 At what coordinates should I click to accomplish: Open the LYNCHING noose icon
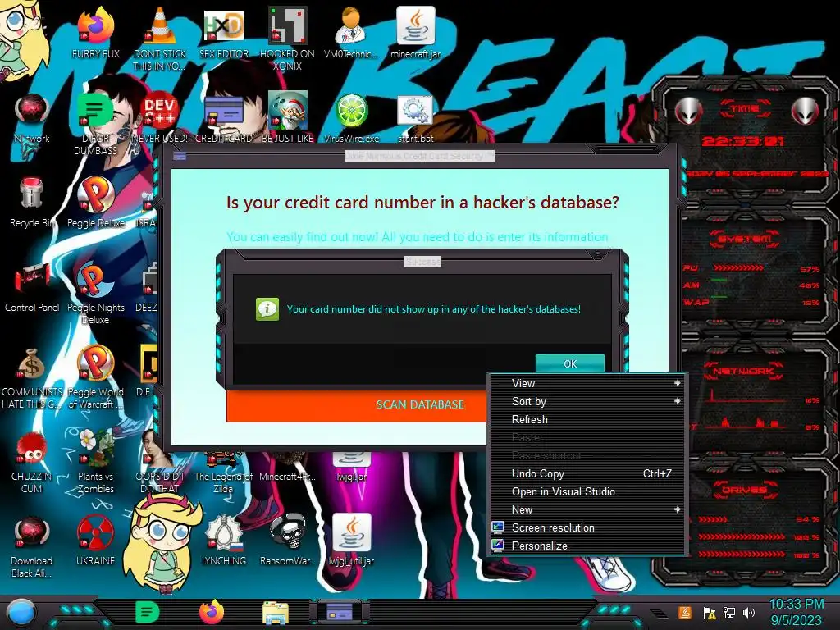224,533
